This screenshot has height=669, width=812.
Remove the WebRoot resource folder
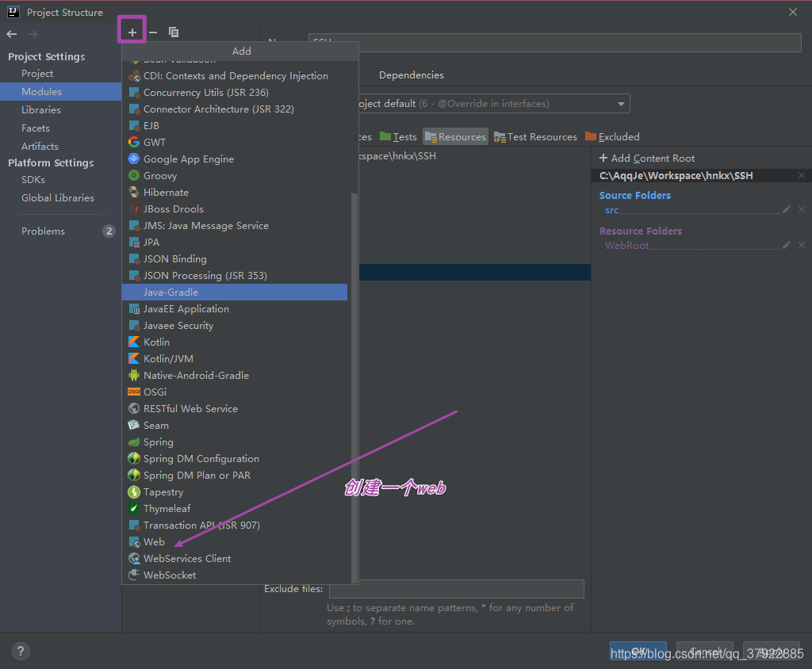click(x=801, y=245)
